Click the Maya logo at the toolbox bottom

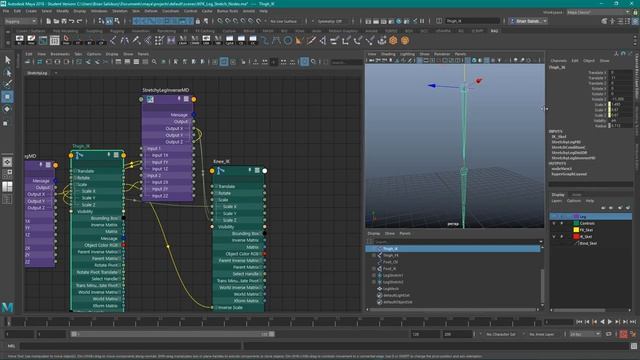(7, 307)
